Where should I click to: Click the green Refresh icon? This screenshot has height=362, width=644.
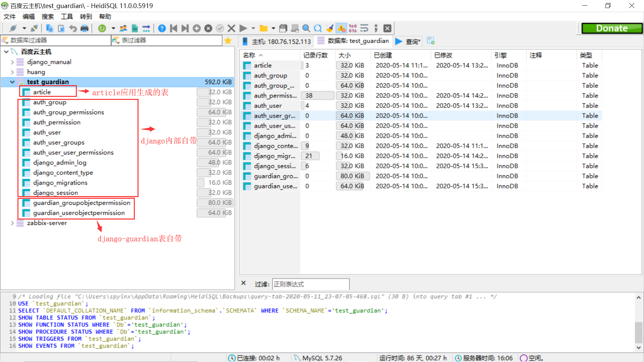(x=102, y=28)
